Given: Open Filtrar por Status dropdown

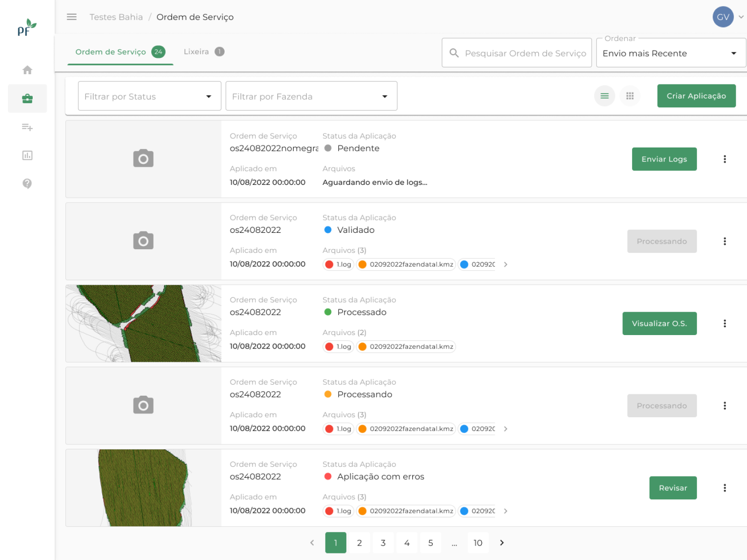Looking at the screenshot, I should click(149, 96).
